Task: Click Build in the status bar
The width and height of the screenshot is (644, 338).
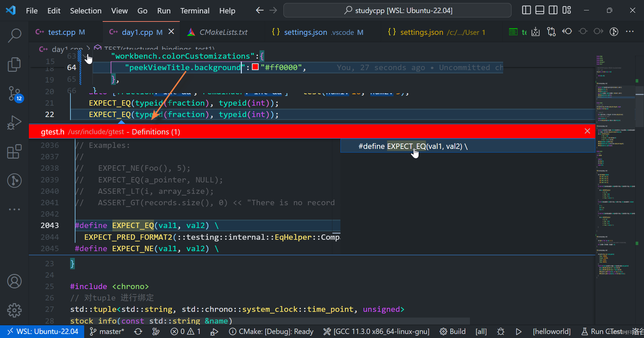Action: click(x=453, y=332)
